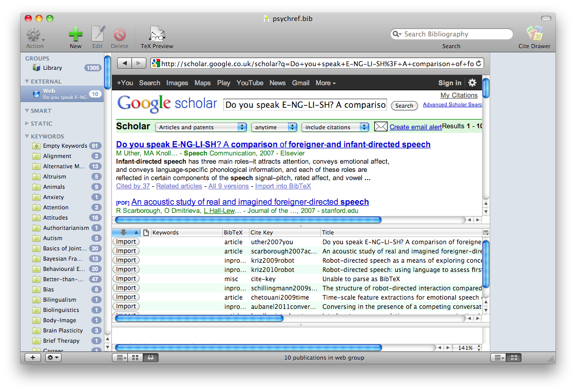Viewport: 576px width, 392px height.
Task: Open the anytime date dropdown
Action: click(274, 127)
